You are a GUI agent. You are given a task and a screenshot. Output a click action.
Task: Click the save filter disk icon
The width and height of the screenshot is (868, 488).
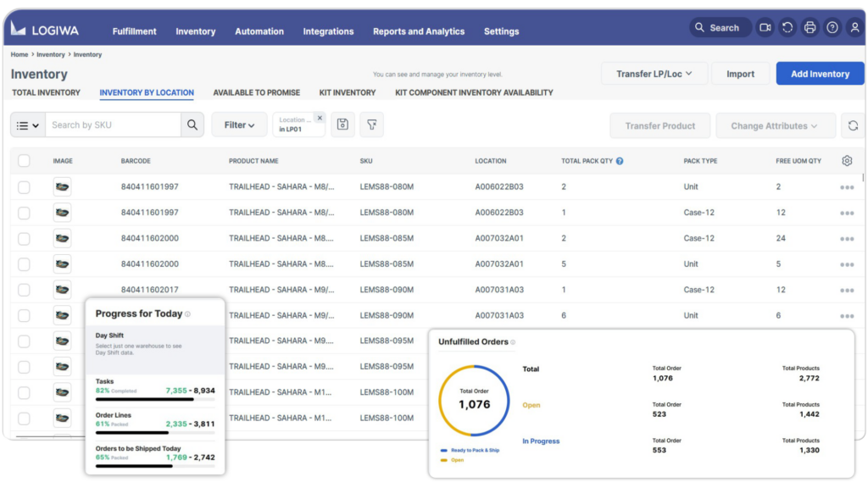pyautogui.click(x=342, y=125)
